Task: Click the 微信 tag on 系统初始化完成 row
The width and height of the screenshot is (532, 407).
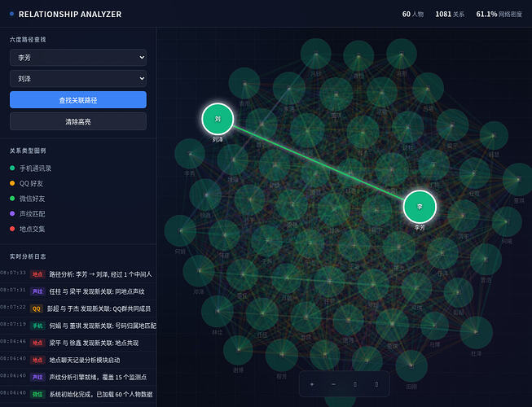Action: coord(37,395)
